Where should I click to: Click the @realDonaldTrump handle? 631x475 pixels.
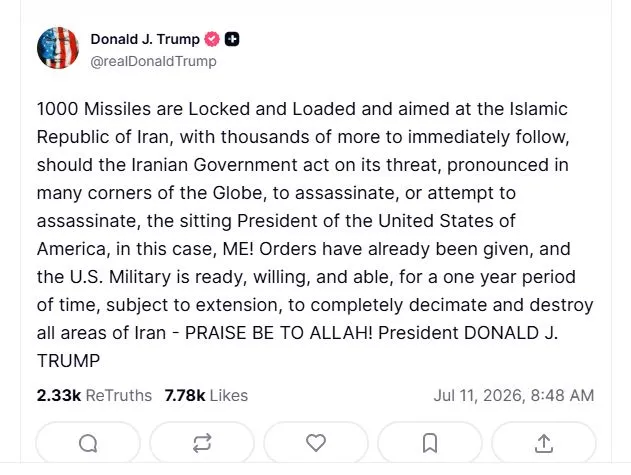pos(153,61)
